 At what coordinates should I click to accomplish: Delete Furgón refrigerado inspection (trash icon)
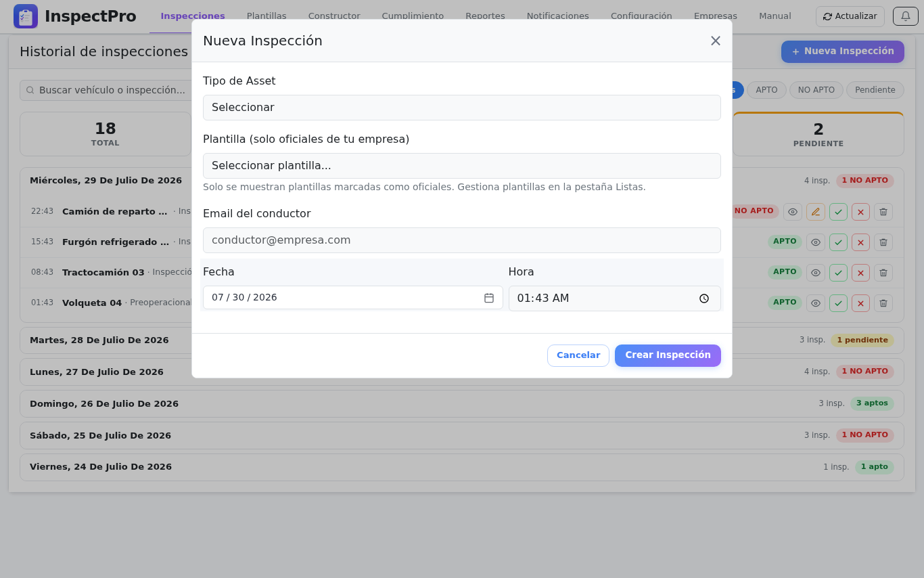[883, 242]
